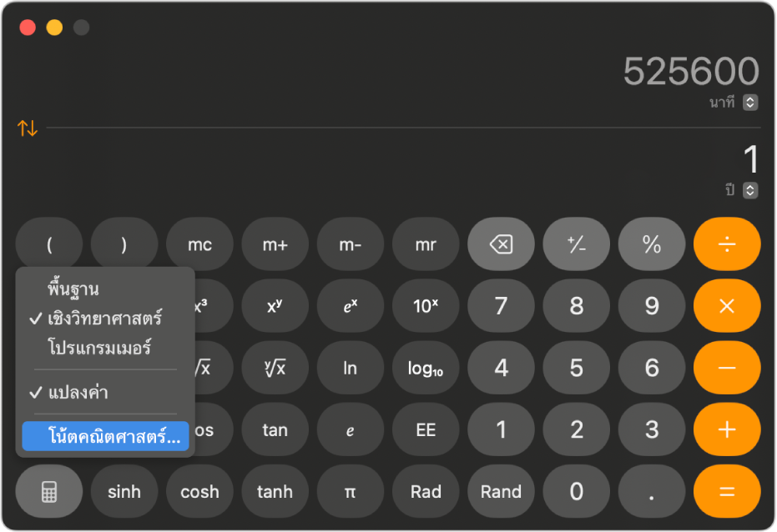777x532 pixels.
Task: Swap conversion units with orange arrows icon
Action: point(28,128)
